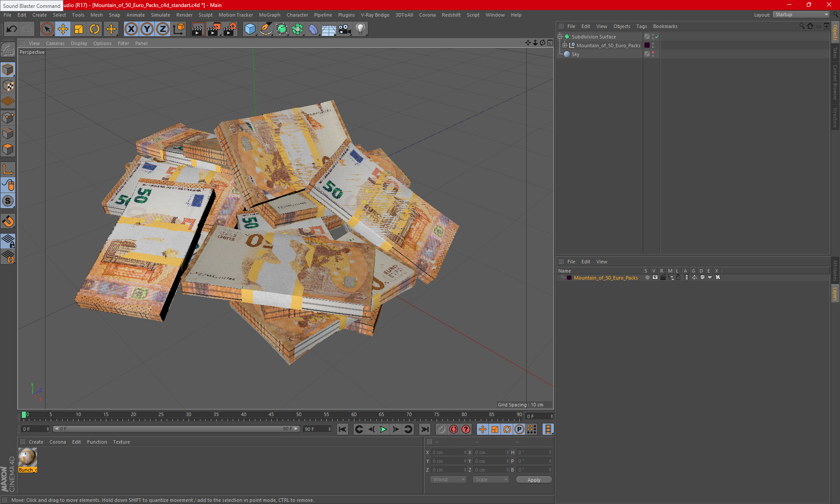Click the Apply button
The image size is (840, 504).
[x=534, y=480]
